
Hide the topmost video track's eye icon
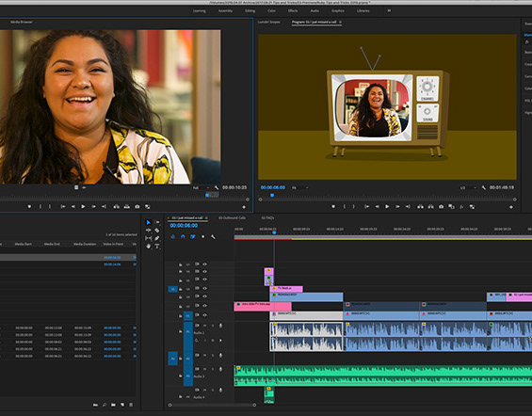click(205, 264)
